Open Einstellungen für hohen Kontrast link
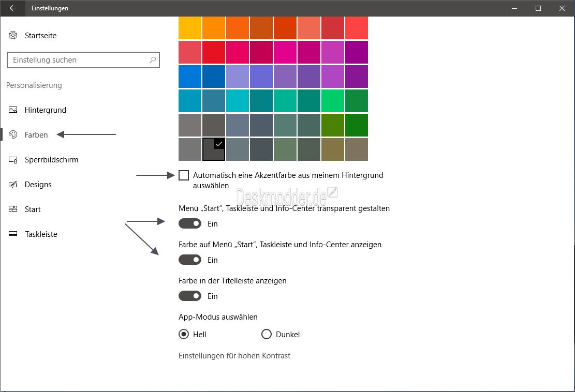This screenshot has width=575, height=392. click(x=234, y=356)
